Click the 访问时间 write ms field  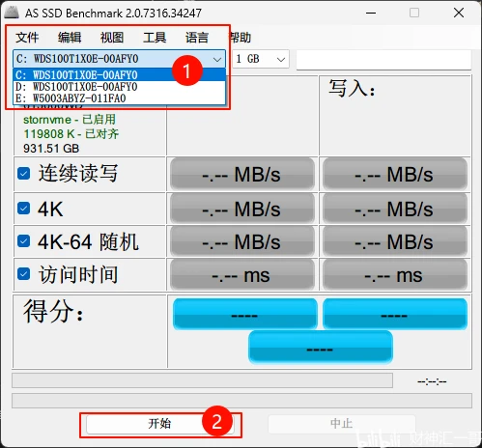point(395,275)
